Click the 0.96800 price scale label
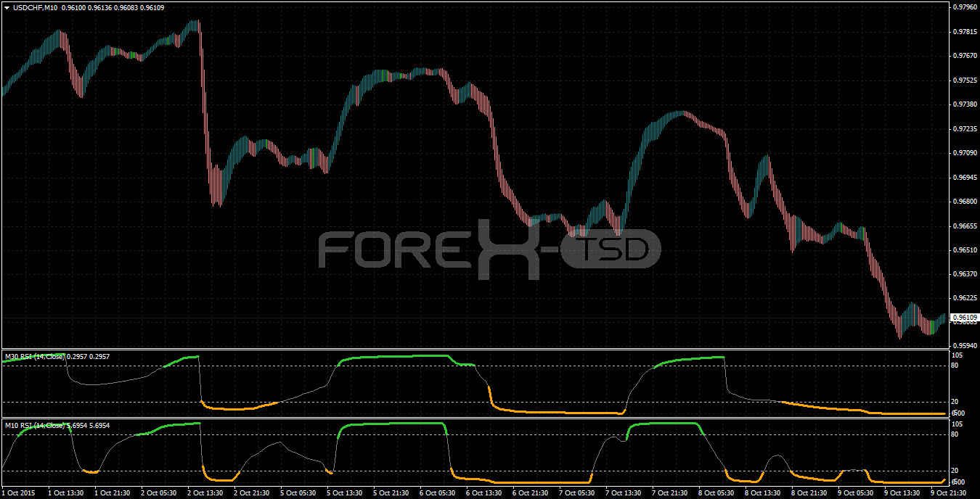Viewport: 980px width, 499px height. 964,202
